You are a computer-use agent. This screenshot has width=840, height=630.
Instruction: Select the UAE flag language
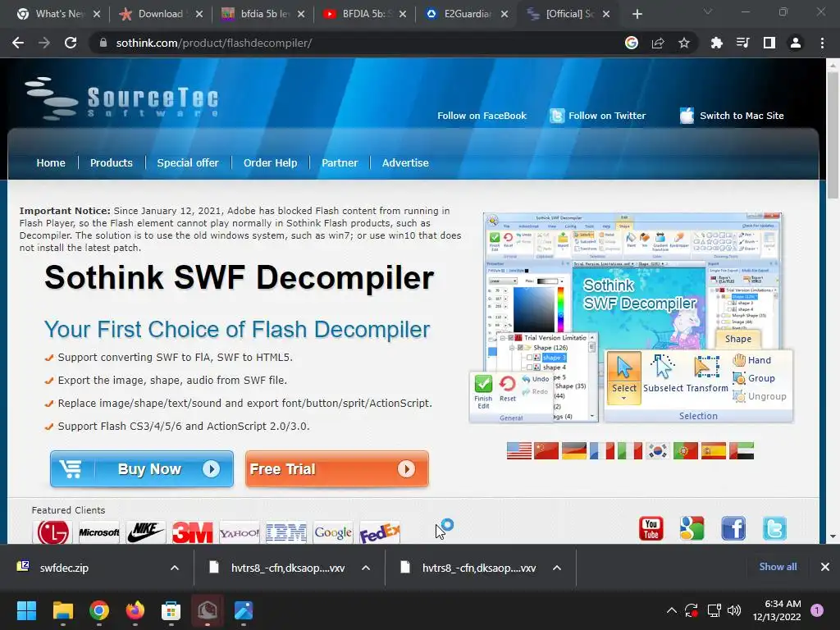(742, 451)
